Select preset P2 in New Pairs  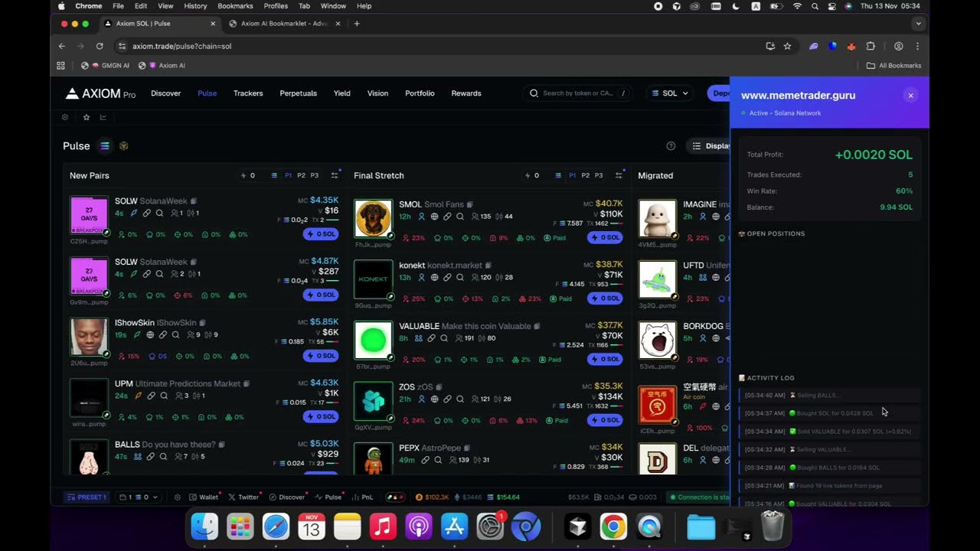pos(301,175)
